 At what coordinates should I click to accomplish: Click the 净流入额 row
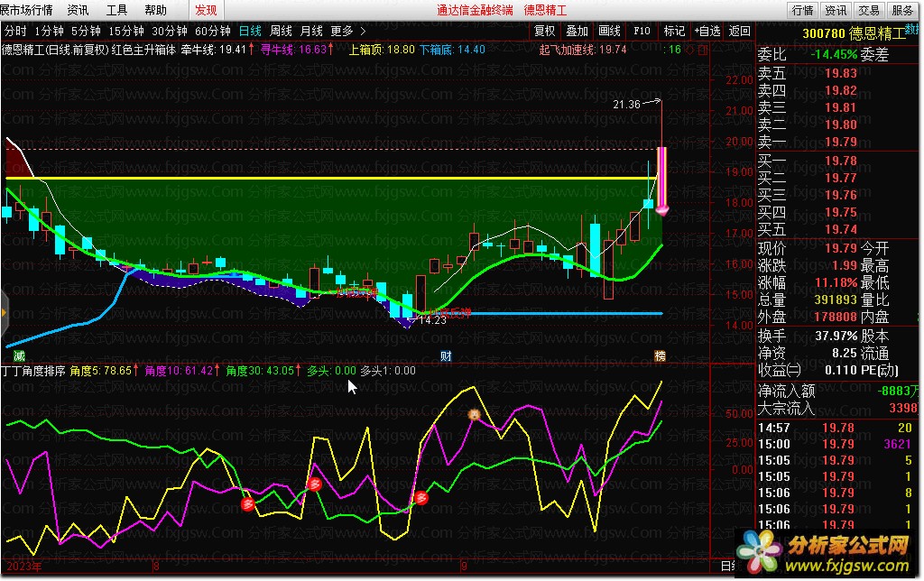click(x=838, y=391)
